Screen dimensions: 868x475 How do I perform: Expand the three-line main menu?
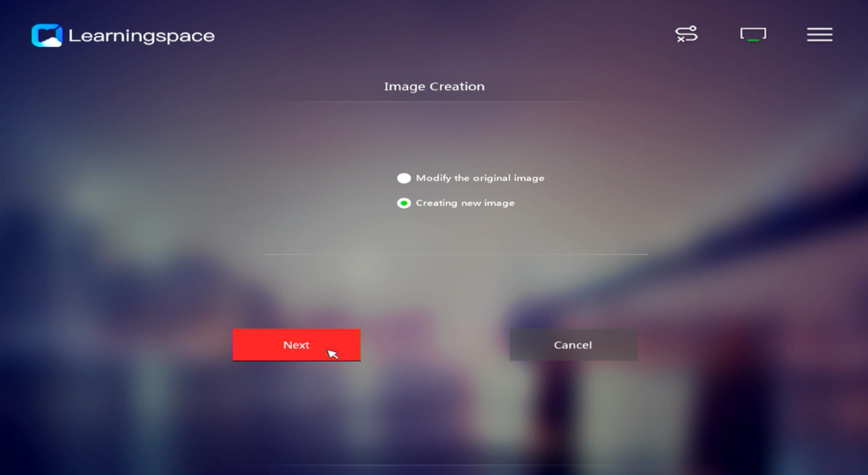[820, 35]
